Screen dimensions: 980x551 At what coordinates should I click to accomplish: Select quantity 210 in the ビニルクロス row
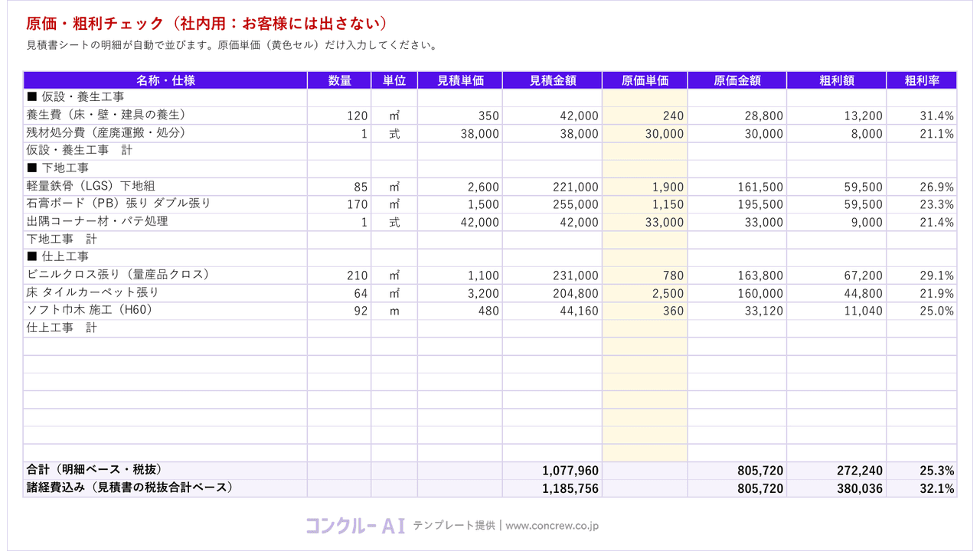(339, 275)
